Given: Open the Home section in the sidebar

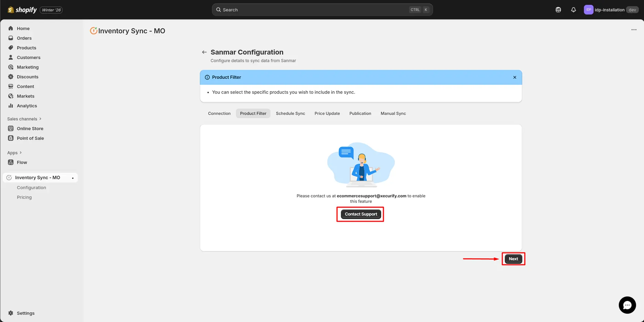Looking at the screenshot, I should pyautogui.click(x=23, y=28).
